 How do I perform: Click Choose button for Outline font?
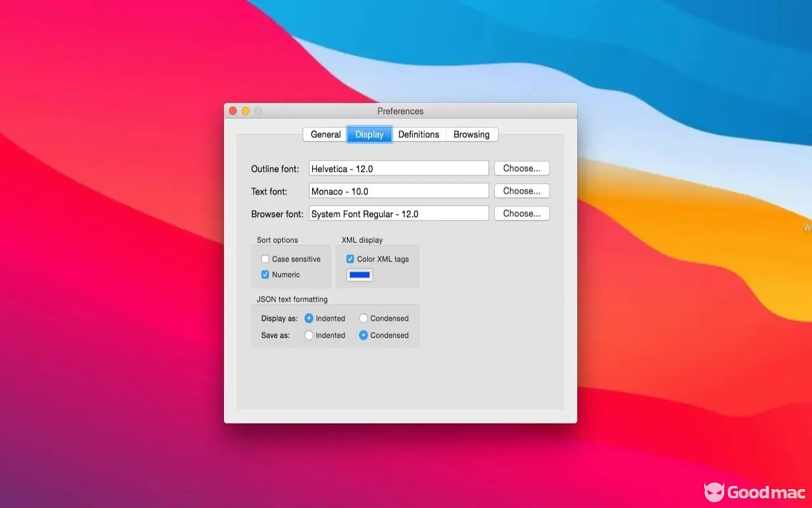point(521,168)
